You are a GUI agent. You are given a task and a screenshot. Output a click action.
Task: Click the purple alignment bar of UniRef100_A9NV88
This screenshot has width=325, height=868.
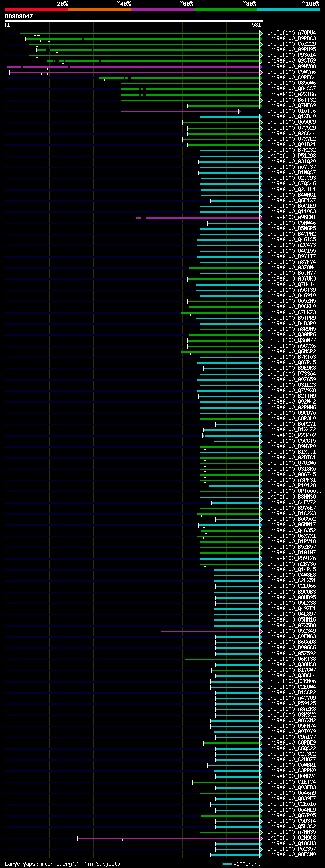[x=135, y=67]
